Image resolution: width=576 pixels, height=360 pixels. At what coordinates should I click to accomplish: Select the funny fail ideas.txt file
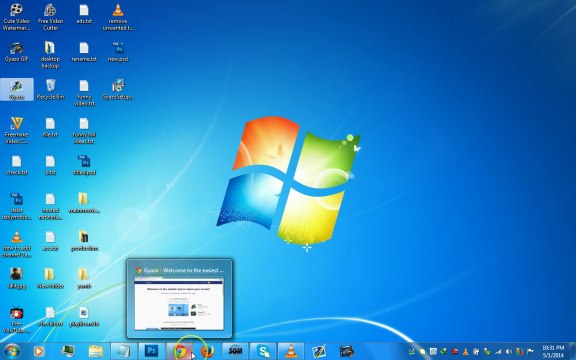[84, 130]
